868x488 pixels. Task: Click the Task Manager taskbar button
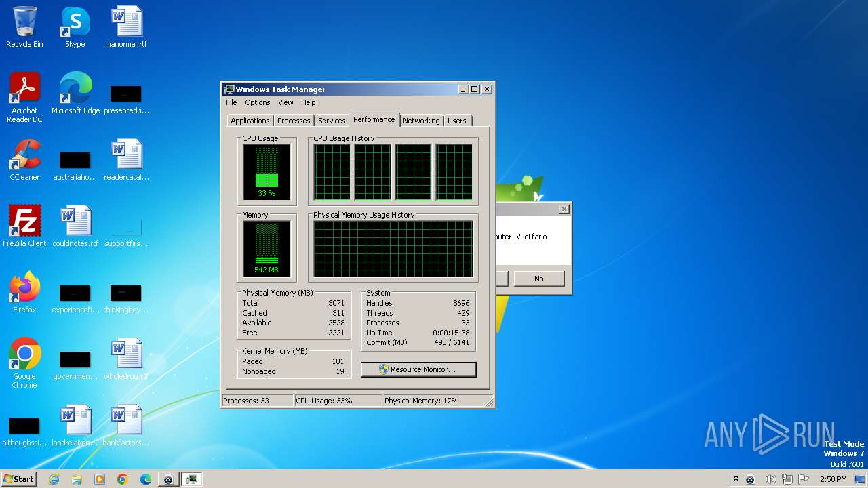pos(191,479)
